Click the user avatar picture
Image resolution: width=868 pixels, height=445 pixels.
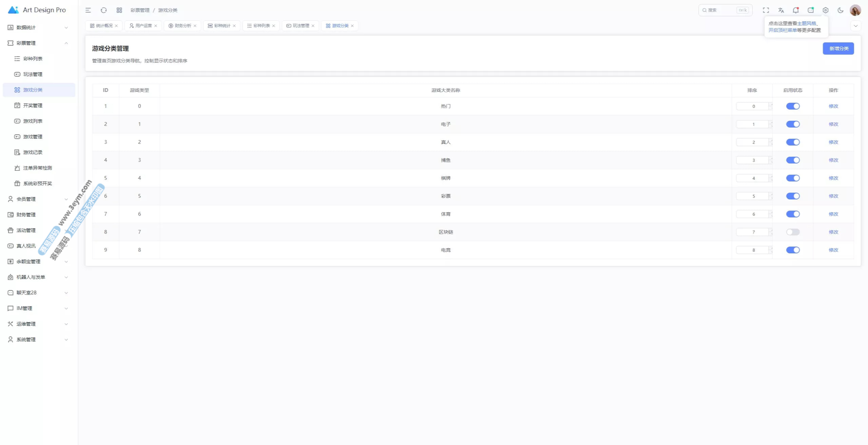(855, 10)
